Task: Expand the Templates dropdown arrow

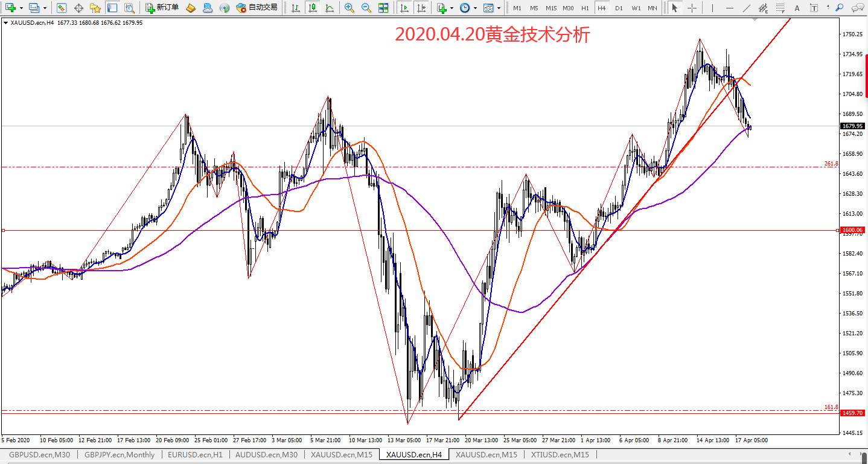Action: [499, 8]
